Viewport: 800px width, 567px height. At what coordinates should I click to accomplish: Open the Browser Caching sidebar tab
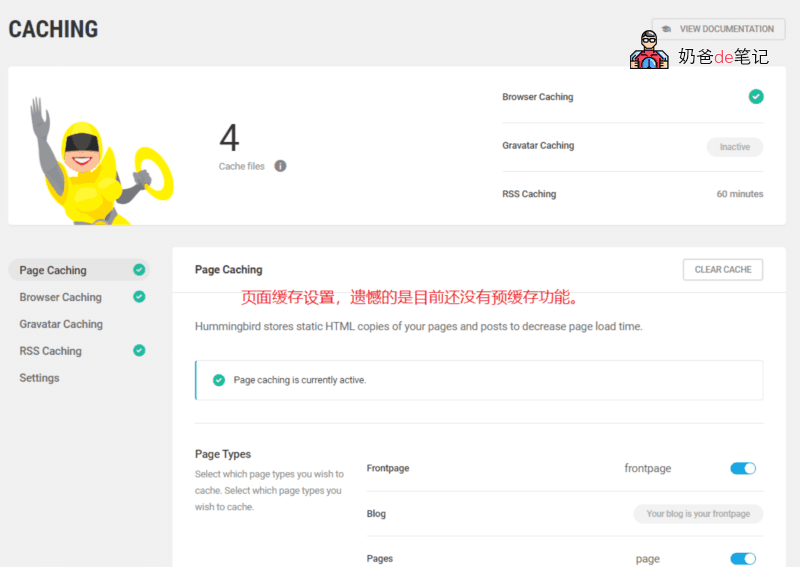(x=60, y=297)
